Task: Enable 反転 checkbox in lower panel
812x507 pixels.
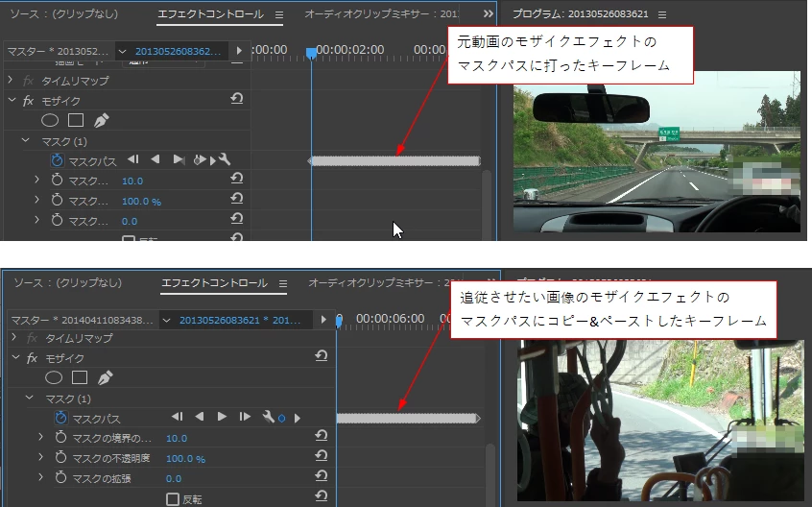Action: click(x=173, y=499)
